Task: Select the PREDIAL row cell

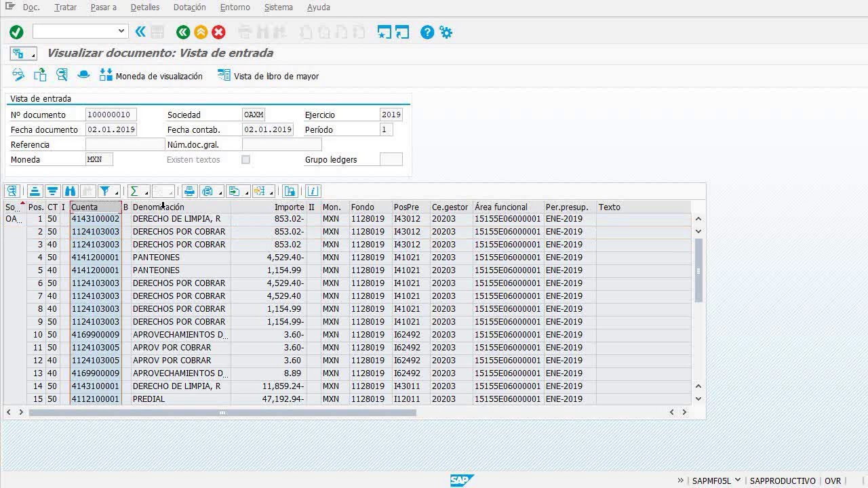Action: (180, 399)
